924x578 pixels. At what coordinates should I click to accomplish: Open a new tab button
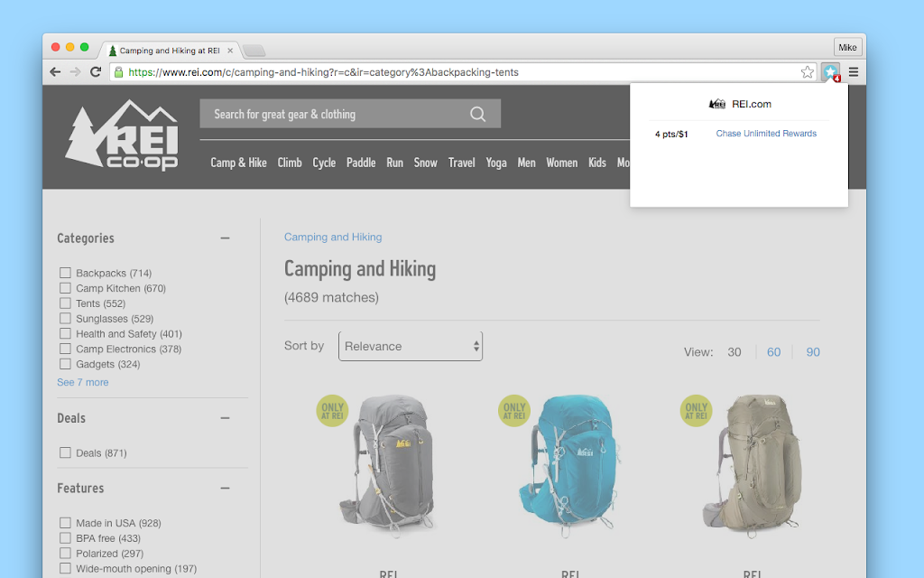point(254,51)
